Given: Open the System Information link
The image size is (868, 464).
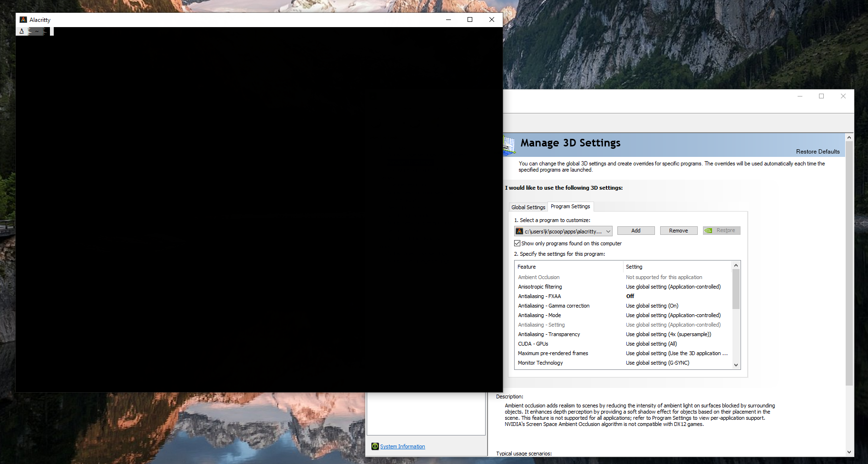Looking at the screenshot, I should pyautogui.click(x=402, y=446).
